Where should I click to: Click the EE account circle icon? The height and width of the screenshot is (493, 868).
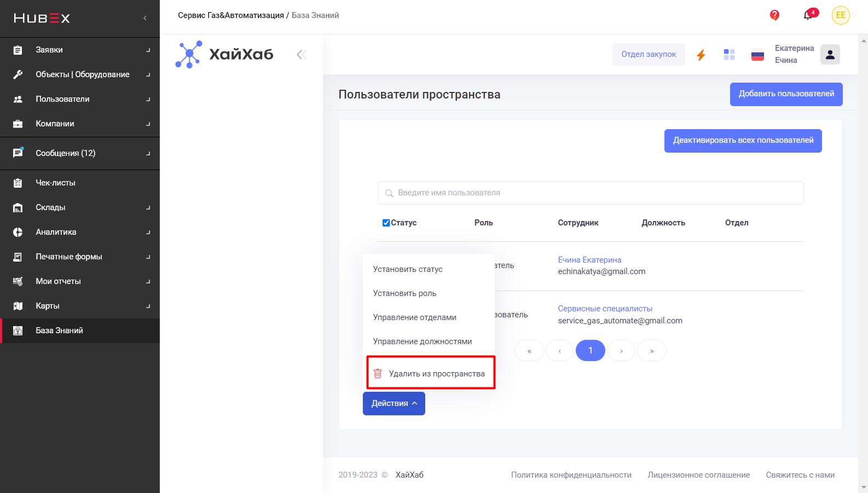[841, 15]
